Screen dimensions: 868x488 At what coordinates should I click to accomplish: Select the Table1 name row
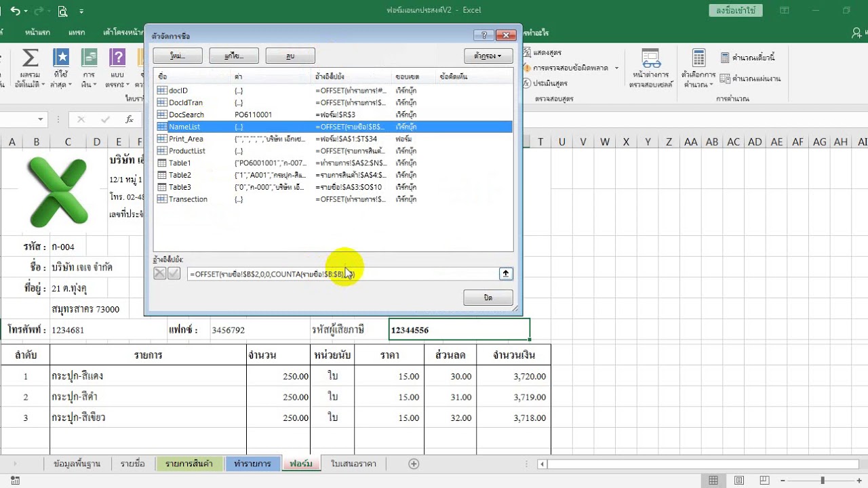click(x=332, y=163)
